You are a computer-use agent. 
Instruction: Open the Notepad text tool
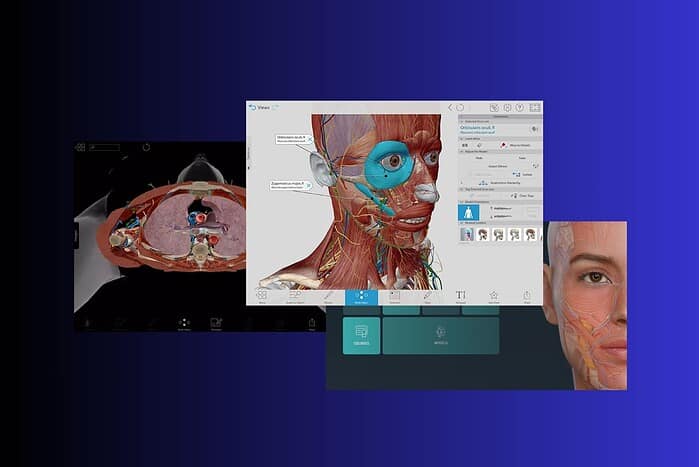(x=460, y=295)
